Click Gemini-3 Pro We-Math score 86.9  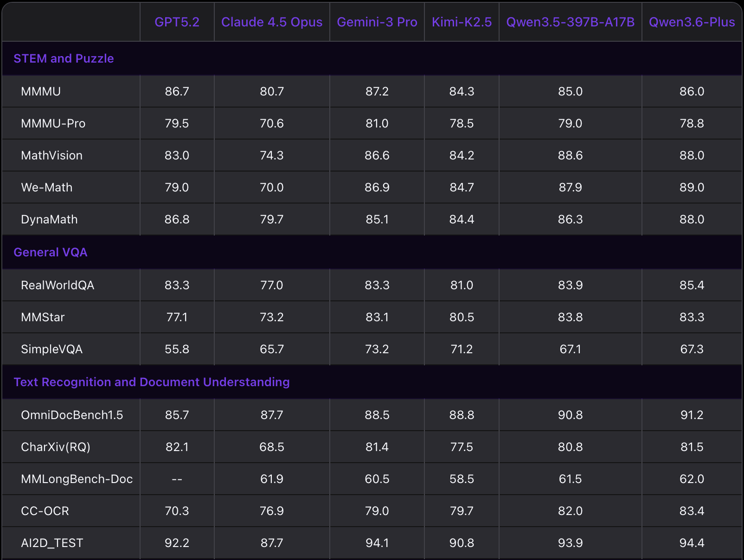[x=377, y=187]
